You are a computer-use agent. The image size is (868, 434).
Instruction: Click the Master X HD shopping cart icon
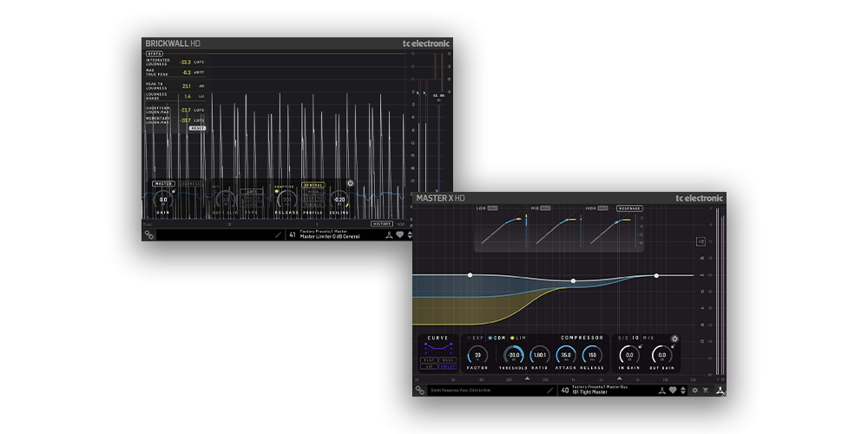(x=706, y=391)
